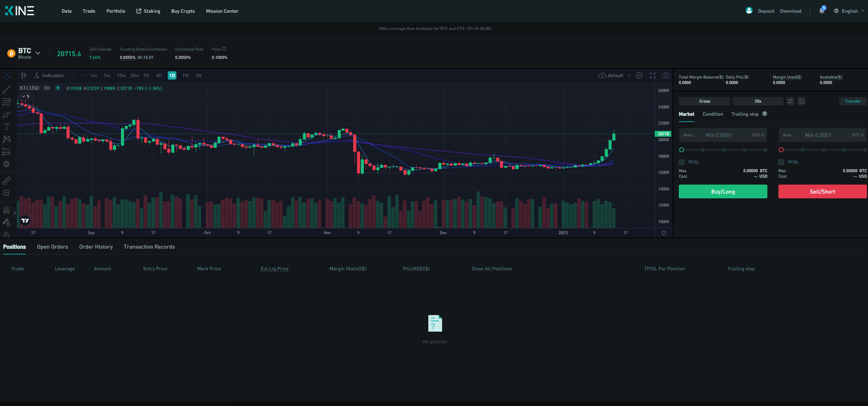Image resolution: width=868 pixels, height=406 pixels.
Task: Select the 4H timeframe
Action: [x=159, y=75]
